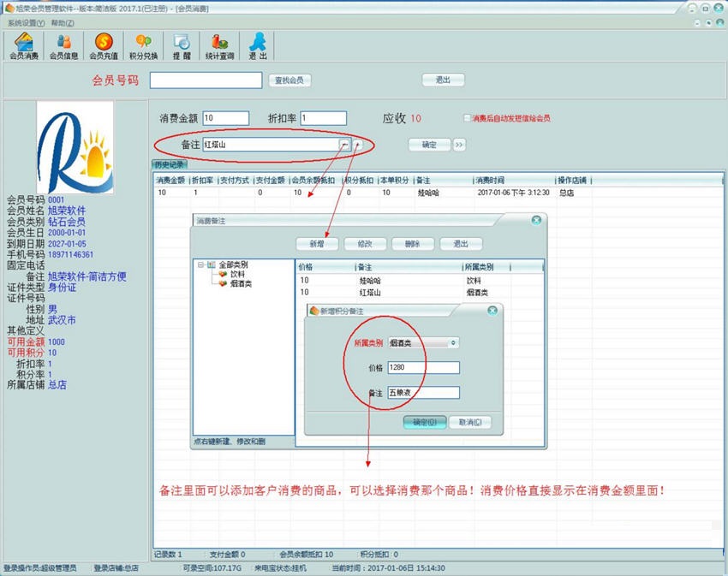Select the 娃哈哈 row in remarks list
The image size is (728, 576).
(420, 281)
